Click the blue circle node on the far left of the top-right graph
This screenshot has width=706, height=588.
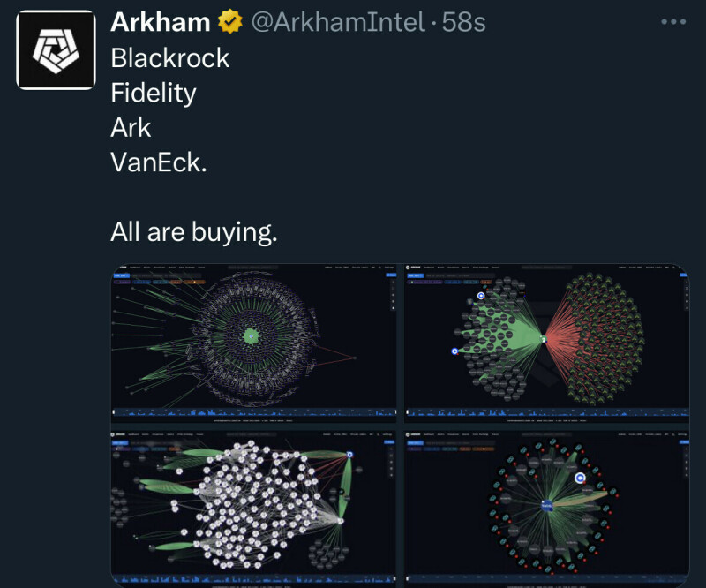(454, 351)
